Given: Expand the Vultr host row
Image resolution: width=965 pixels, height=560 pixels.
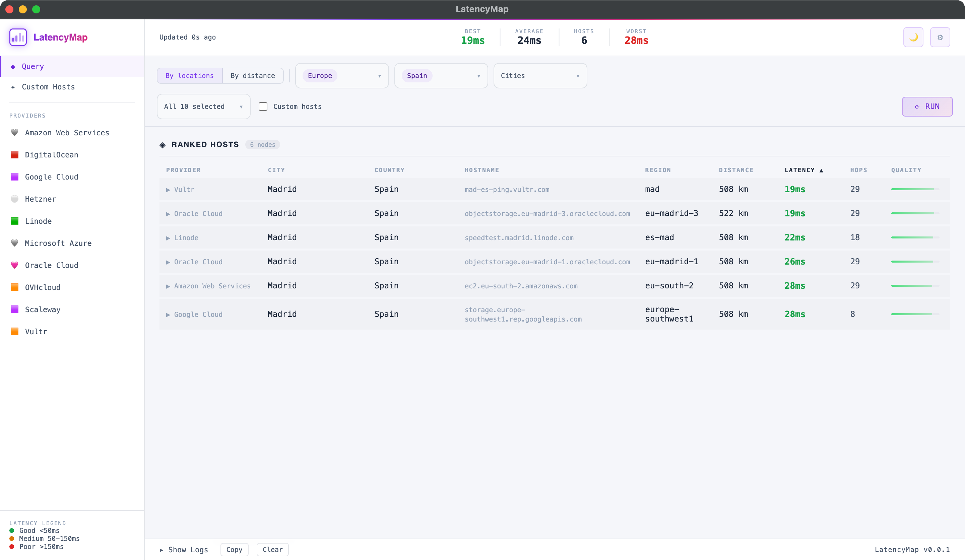Looking at the screenshot, I should click(x=168, y=190).
